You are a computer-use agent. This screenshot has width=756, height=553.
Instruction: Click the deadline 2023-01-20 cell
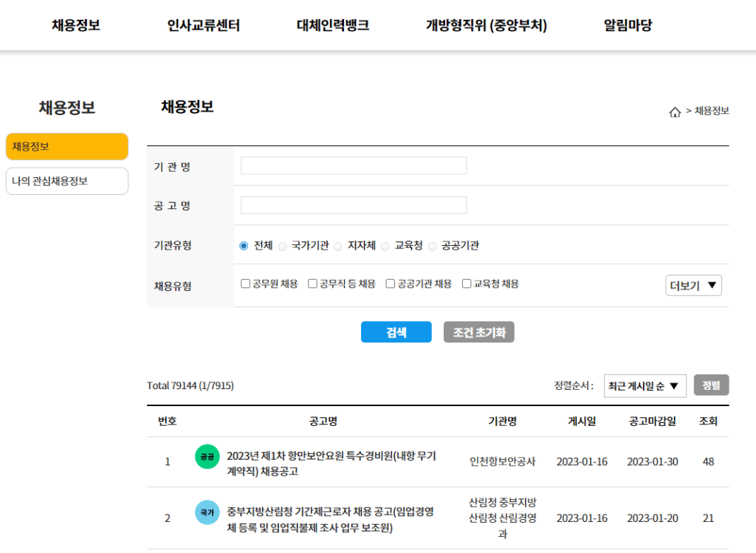pyautogui.click(x=653, y=518)
